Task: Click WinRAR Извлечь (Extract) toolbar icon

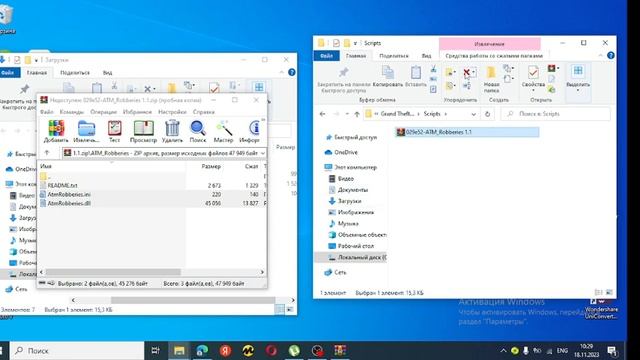Action: [86, 131]
